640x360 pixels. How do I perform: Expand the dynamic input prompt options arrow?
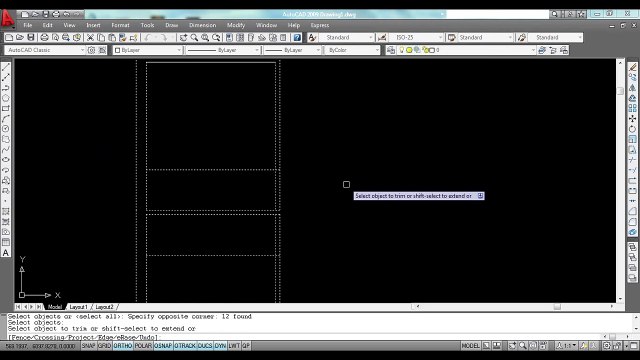[480, 196]
